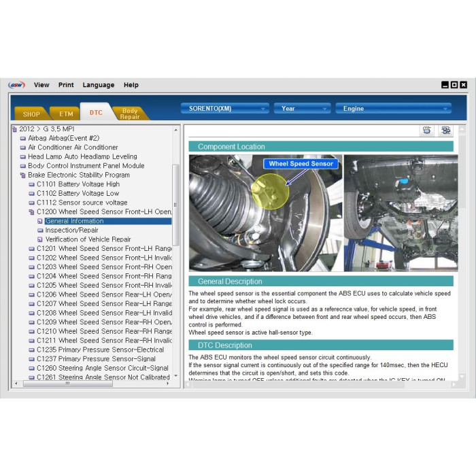Click the General Information page icon

point(40,221)
